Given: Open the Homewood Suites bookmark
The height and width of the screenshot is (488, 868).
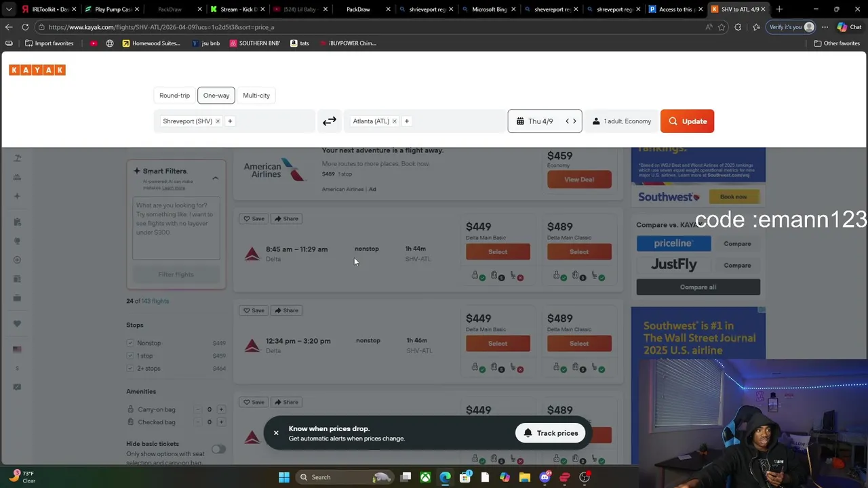Looking at the screenshot, I should tap(151, 43).
